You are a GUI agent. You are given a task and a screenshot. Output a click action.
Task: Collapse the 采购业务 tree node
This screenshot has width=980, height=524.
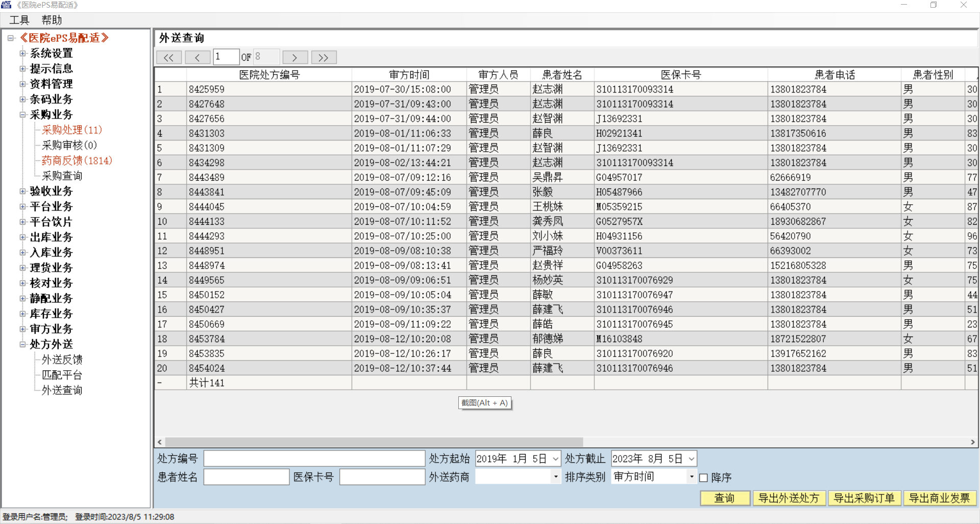[22, 114]
